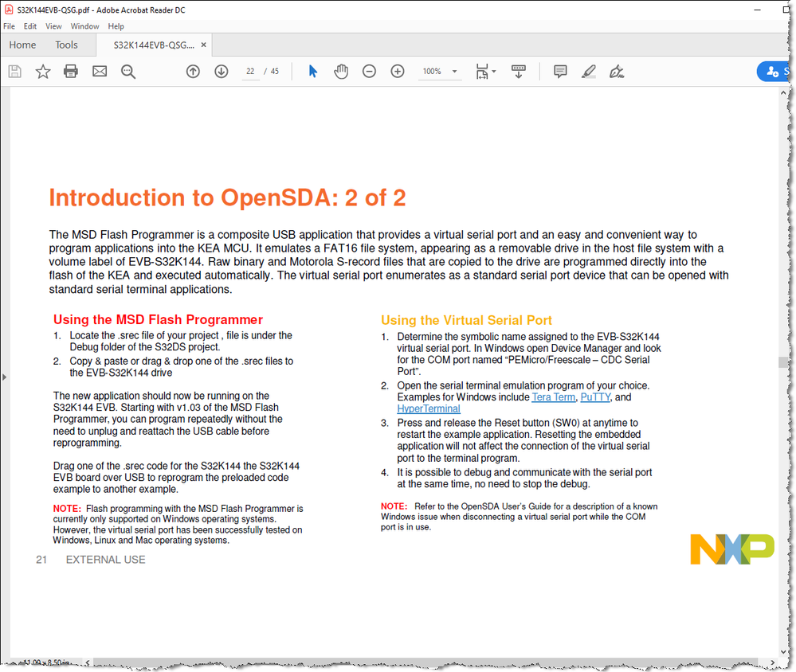Print the file with the printer icon
Screen dimensions: 796x672
tap(71, 72)
